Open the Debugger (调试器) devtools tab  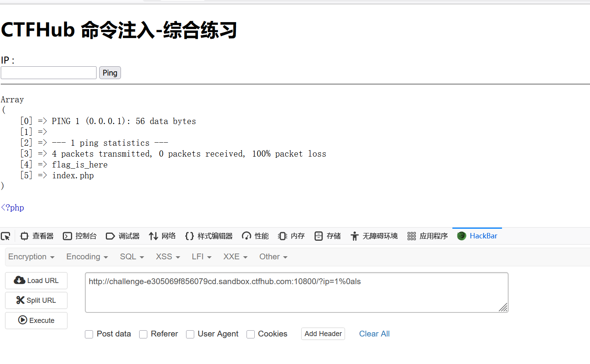click(x=123, y=236)
